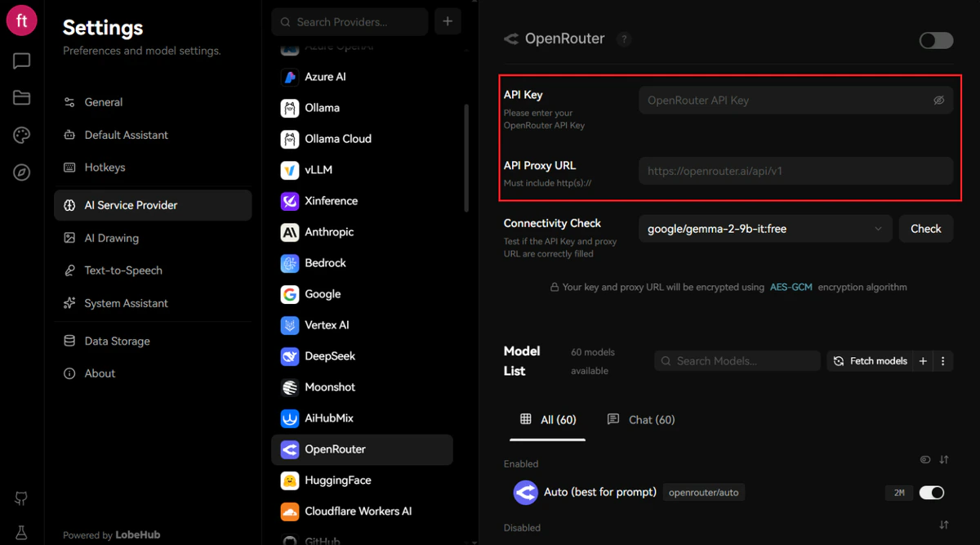Click the AiHubMix provider icon

(x=290, y=418)
